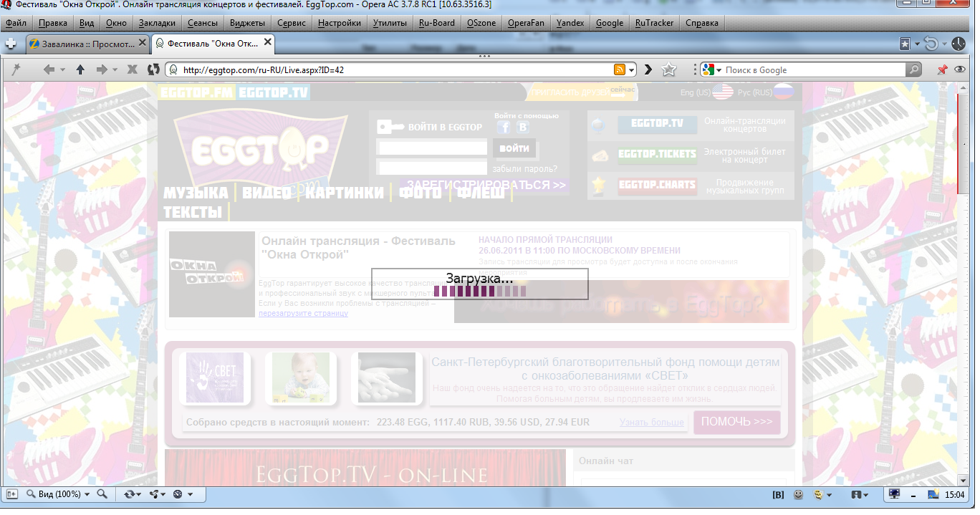
Task: Switch to English (US) language flag
Action: tap(722, 92)
